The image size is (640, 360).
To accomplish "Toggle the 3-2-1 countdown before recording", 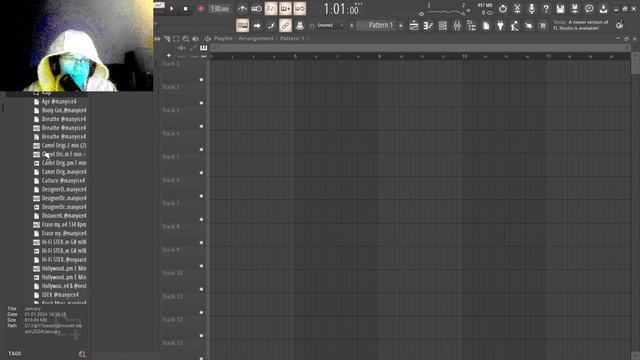I will (x=271, y=9).
